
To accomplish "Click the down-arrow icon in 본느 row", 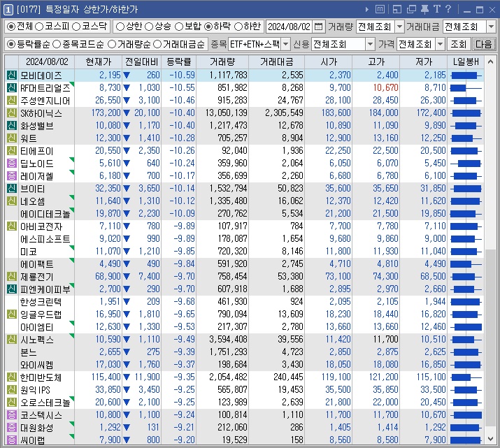I will [127, 352].
